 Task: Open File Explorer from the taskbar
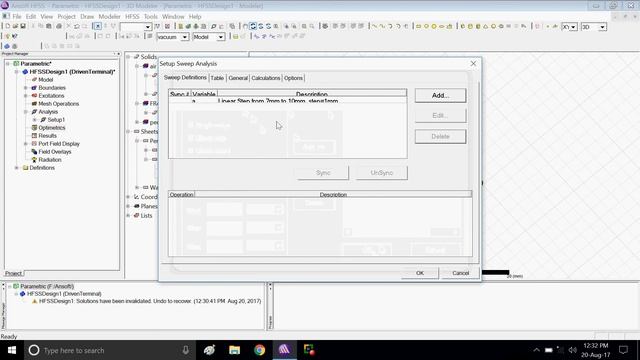tap(234, 350)
